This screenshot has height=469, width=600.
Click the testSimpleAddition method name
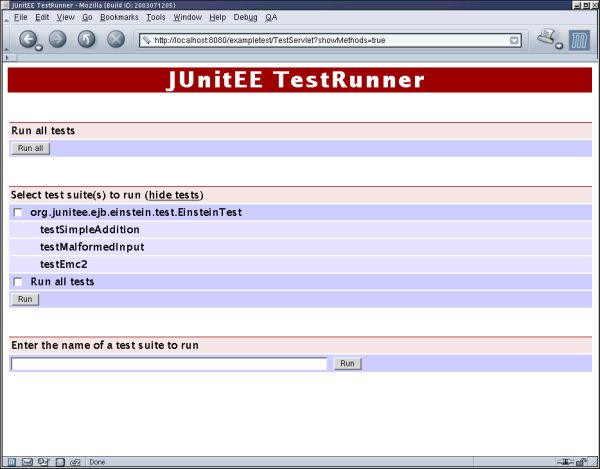click(90, 230)
